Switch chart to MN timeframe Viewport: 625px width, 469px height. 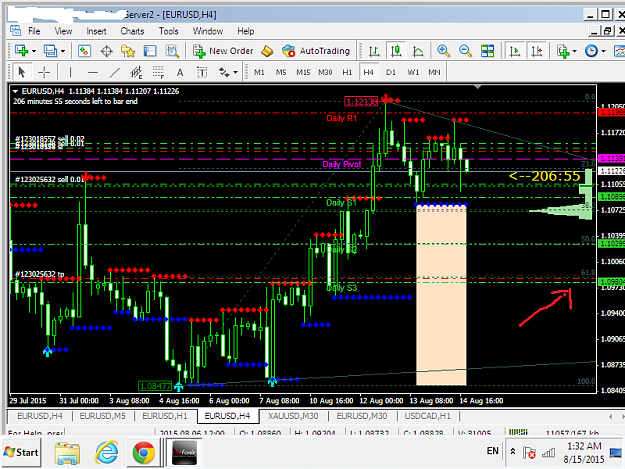tap(434, 72)
